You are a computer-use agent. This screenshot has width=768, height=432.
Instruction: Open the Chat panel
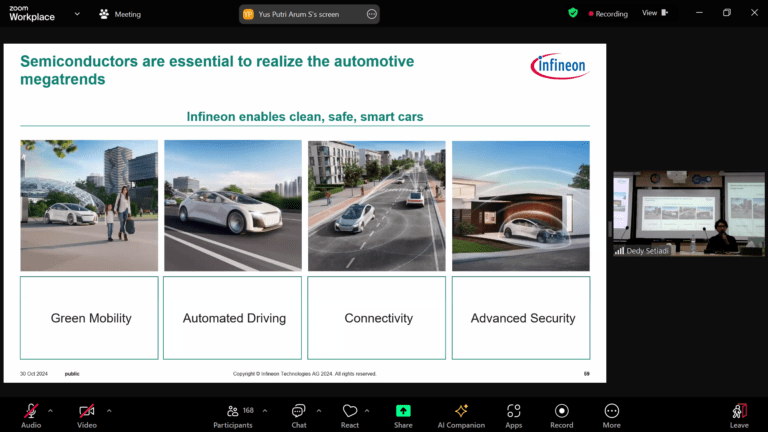[x=298, y=411]
